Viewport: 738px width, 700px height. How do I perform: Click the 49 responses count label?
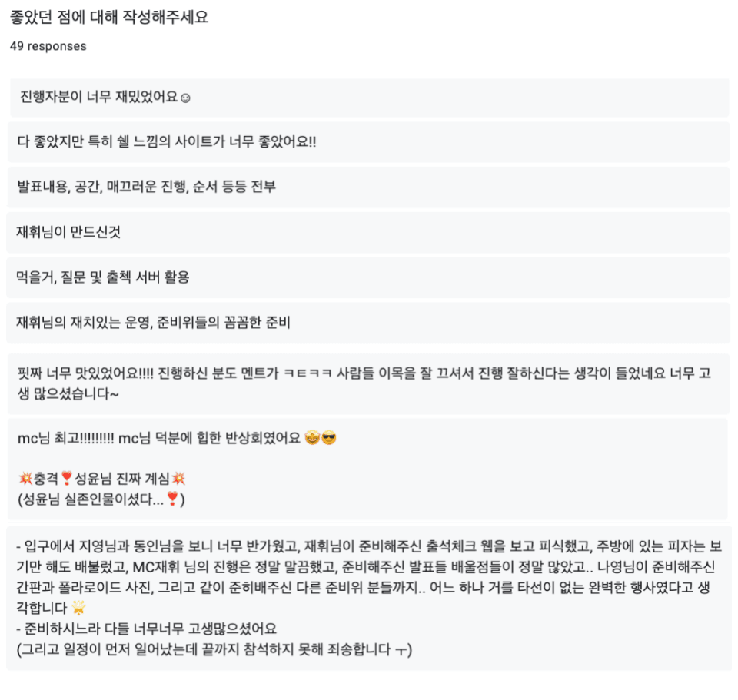point(48,46)
